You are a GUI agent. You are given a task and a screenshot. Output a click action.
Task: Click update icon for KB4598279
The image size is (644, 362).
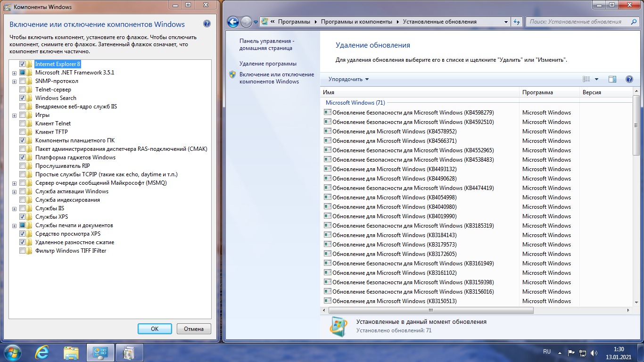tap(328, 113)
